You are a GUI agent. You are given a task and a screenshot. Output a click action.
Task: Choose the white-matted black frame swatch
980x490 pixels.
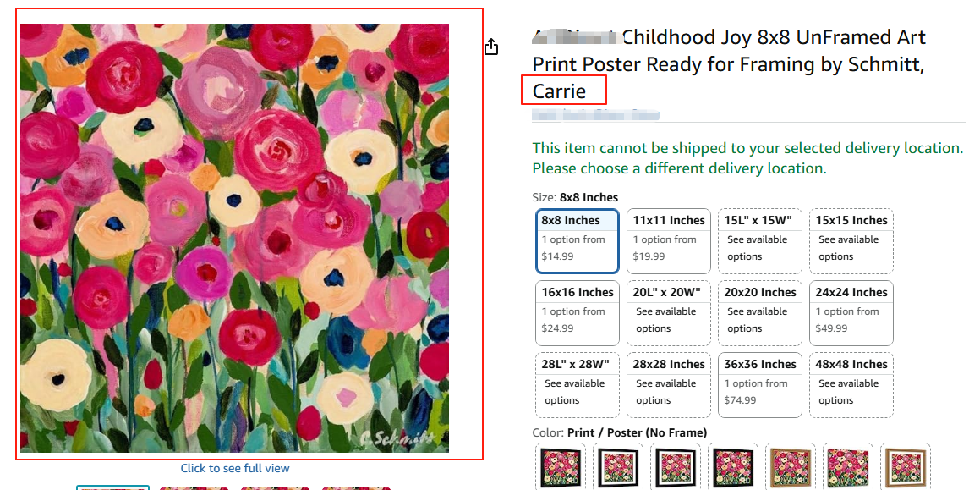pos(616,467)
